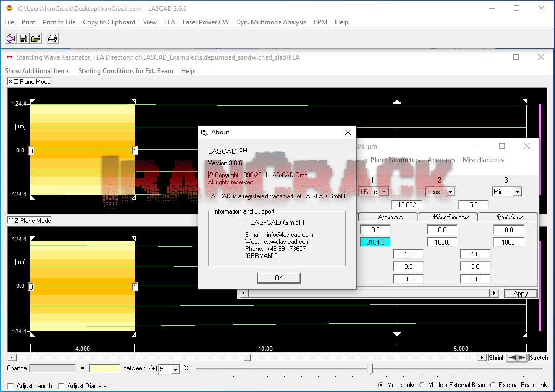Enable the Adjust Length checkbox
The image size is (555, 392).
point(10,386)
